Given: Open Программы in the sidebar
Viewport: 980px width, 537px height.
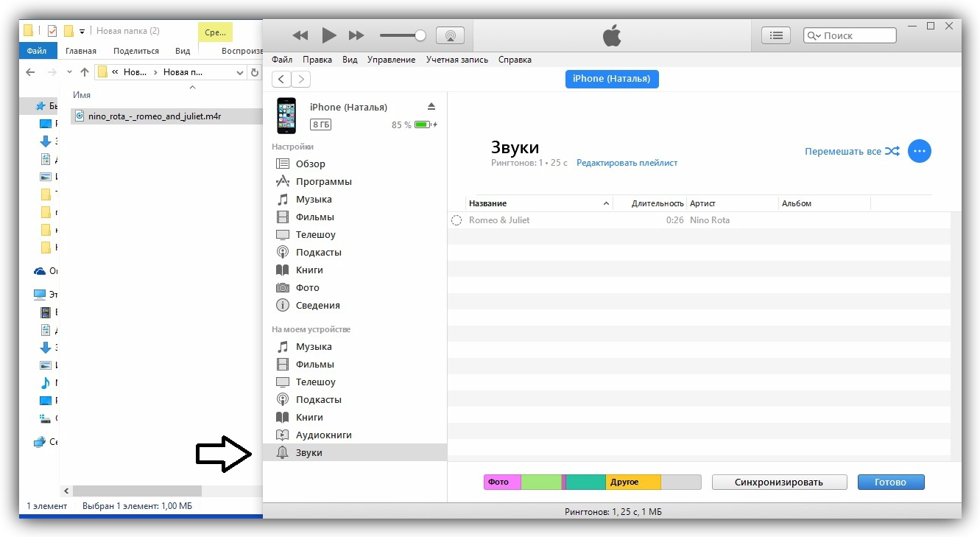Looking at the screenshot, I should pos(354,181).
